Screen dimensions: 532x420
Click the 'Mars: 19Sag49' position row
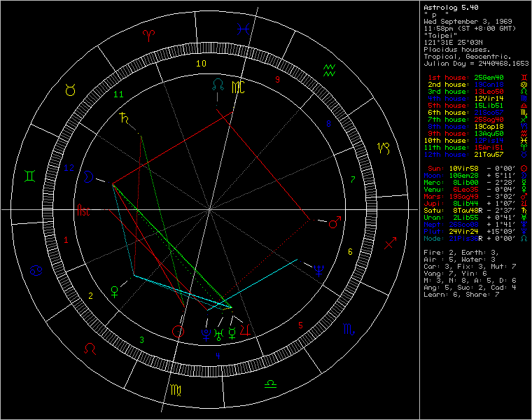[475, 197]
